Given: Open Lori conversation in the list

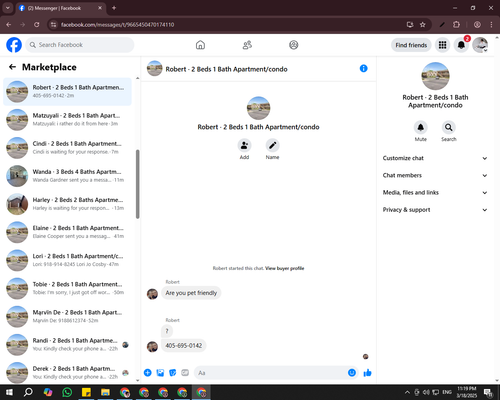Looking at the screenshot, I should tap(68, 260).
